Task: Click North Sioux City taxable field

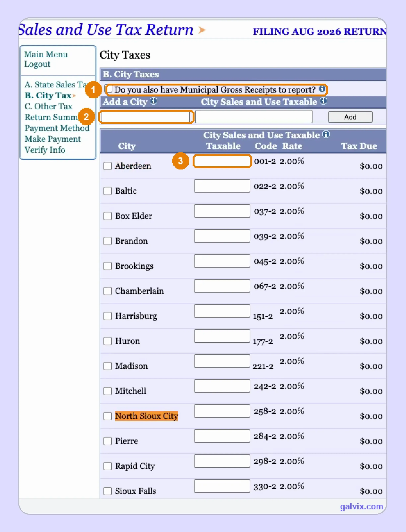Action: 222,411
